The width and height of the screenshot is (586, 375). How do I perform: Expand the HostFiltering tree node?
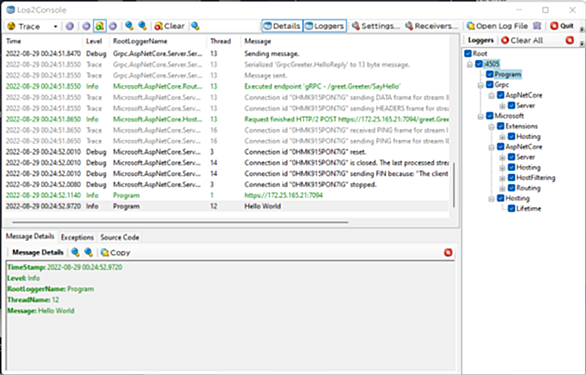click(503, 178)
